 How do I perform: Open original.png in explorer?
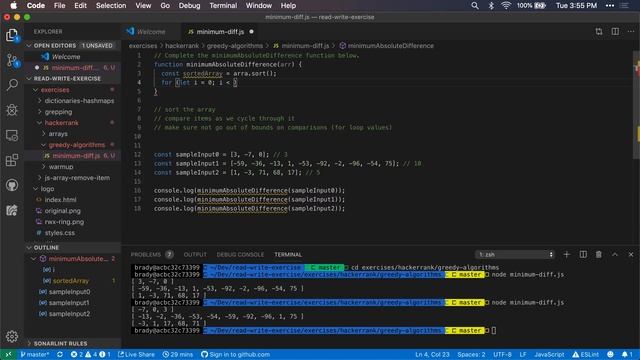62,211
